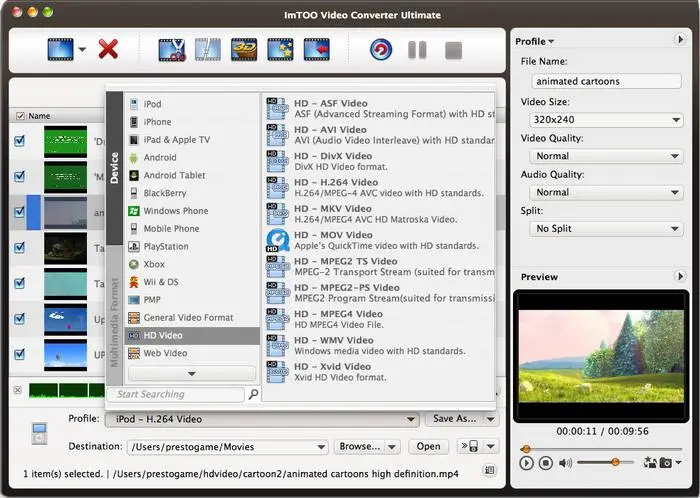Open the Split No Split dropdown
700x498 pixels.
[x=606, y=228]
